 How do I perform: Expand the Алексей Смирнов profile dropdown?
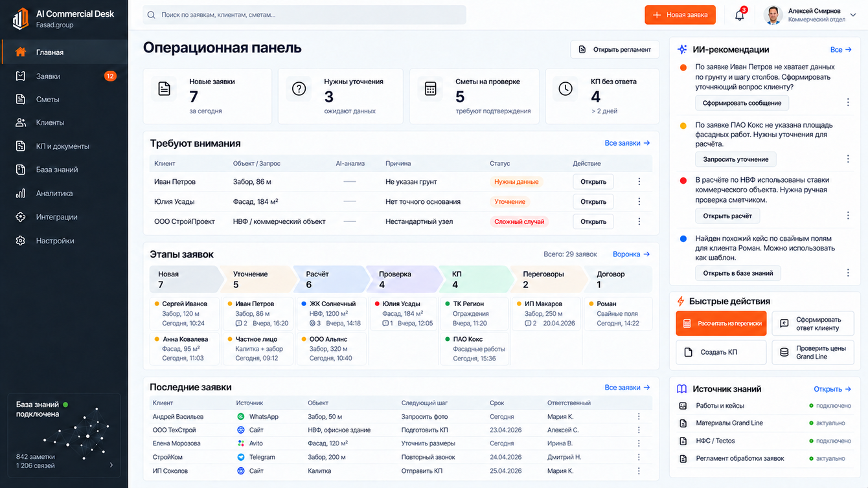854,16
